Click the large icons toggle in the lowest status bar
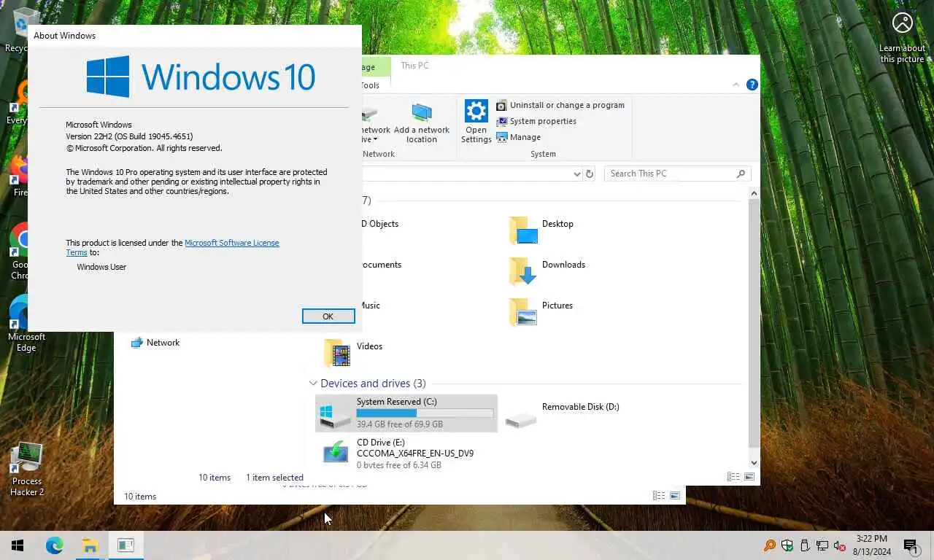Image resolution: width=934 pixels, height=560 pixels. coord(675,496)
